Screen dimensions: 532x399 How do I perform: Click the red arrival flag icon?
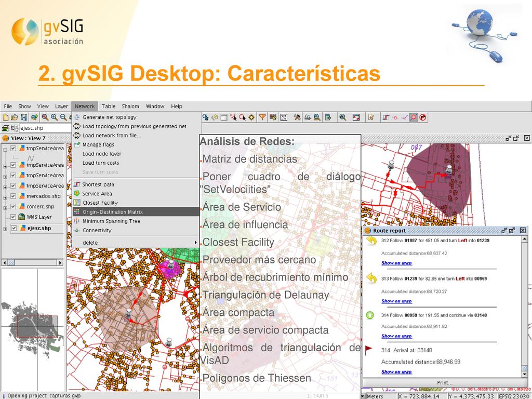click(x=368, y=350)
